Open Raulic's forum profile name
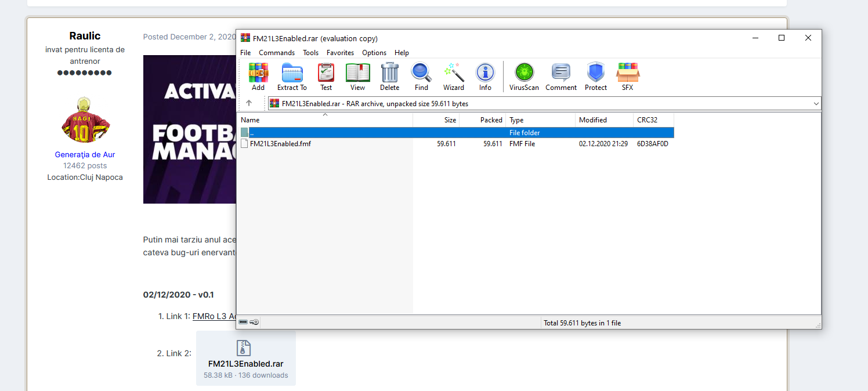The width and height of the screenshot is (868, 391). (x=85, y=36)
